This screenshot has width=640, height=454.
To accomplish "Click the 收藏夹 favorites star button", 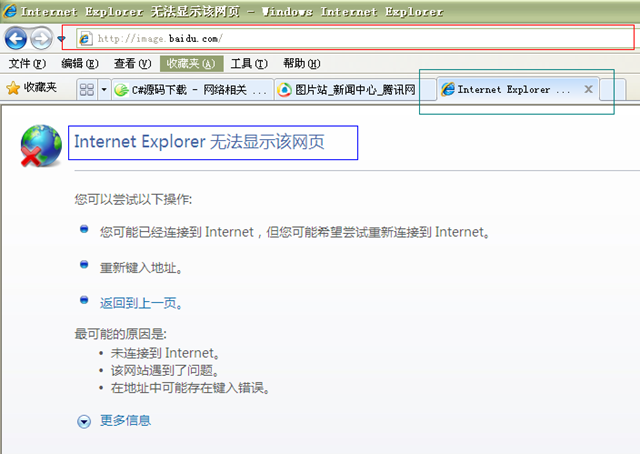I will pos(31,87).
